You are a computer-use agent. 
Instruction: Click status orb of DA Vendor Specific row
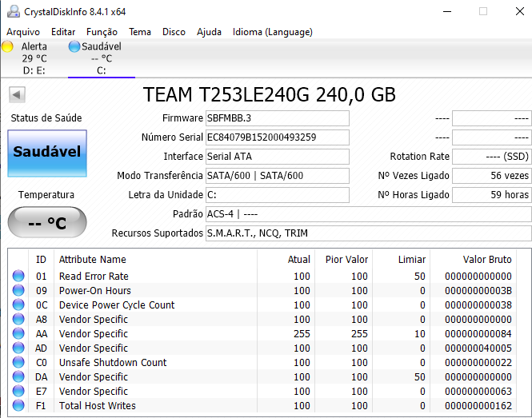click(x=18, y=376)
